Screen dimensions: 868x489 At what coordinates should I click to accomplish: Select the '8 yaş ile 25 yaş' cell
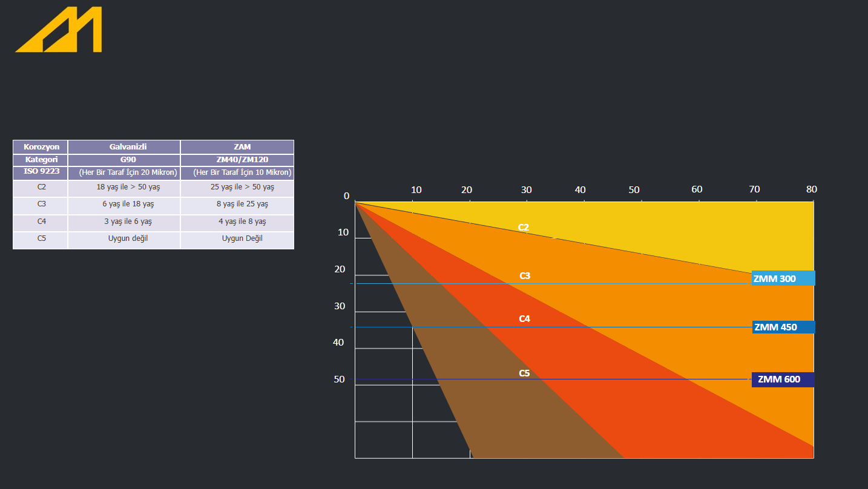pos(237,205)
